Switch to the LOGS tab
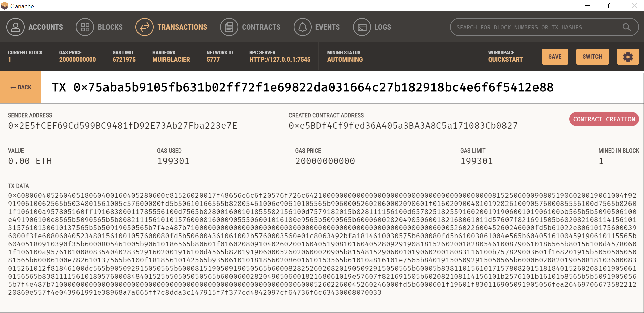Viewport: 644px width, 313px height. [x=383, y=27]
